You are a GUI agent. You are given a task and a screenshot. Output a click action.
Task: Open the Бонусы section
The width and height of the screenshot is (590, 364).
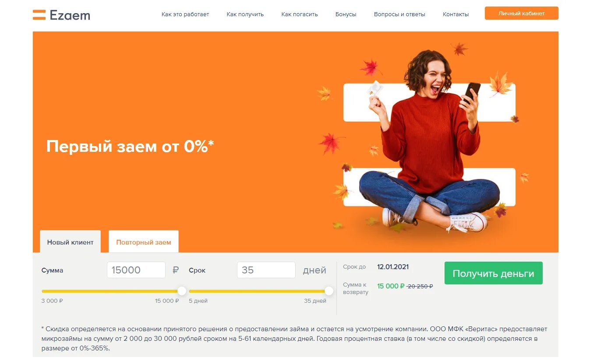pyautogui.click(x=346, y=14)
